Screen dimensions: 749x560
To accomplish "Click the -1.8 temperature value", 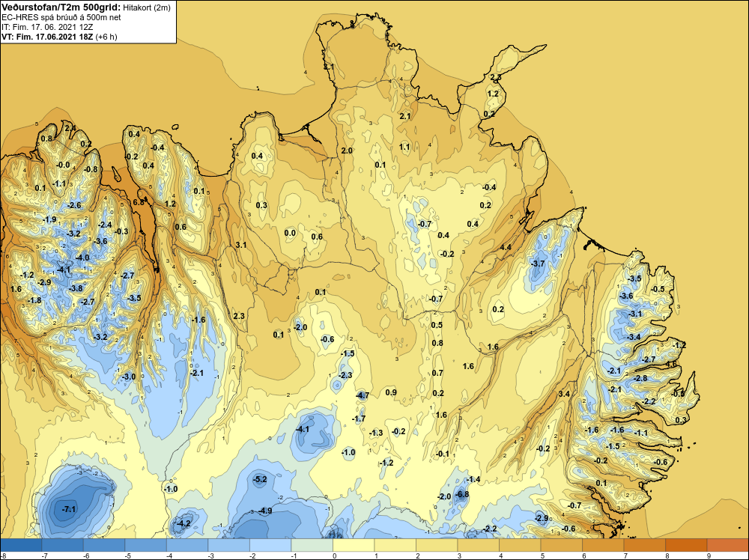I will 34,300.
